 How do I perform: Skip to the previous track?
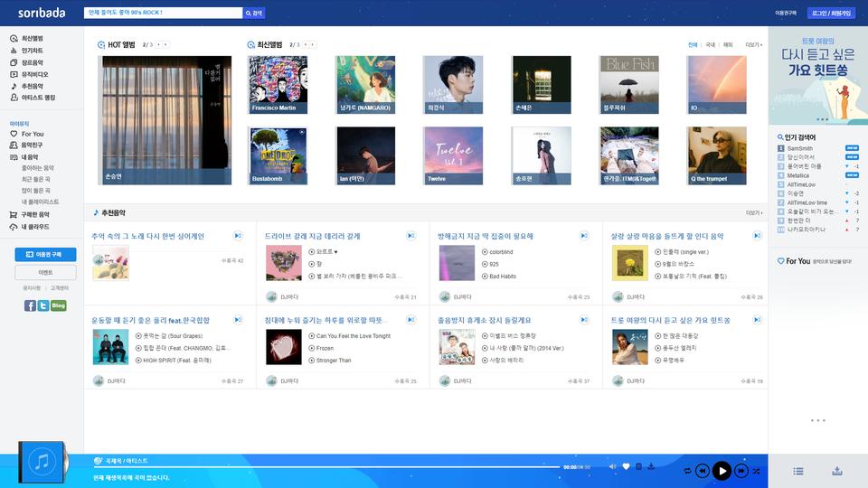point(702,471)
